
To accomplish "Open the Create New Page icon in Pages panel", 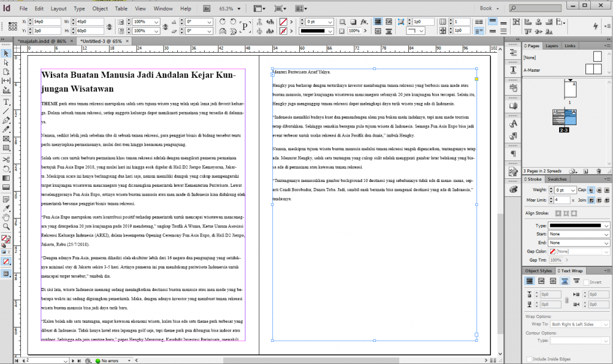I will coord(585,171).
